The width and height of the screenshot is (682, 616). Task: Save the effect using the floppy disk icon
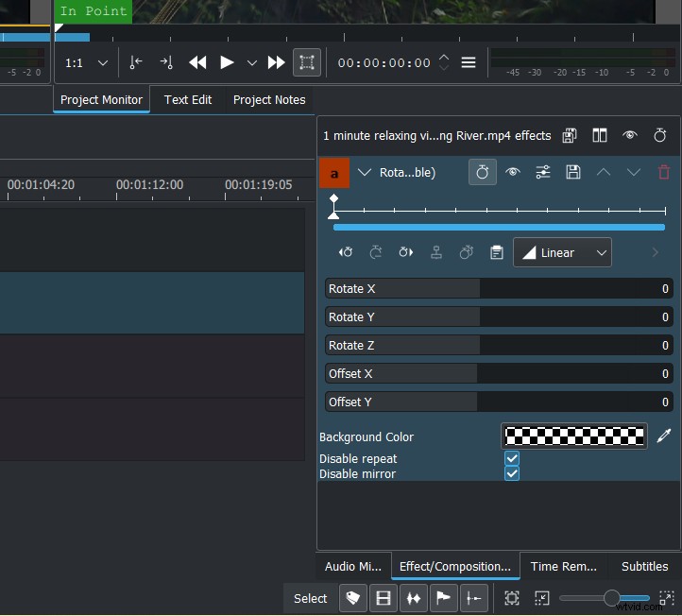(572, 172)
